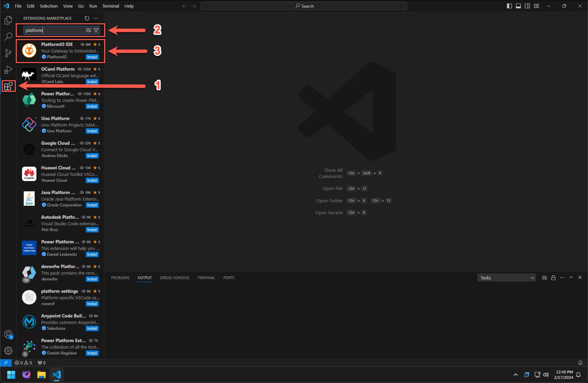This screenshot has width=588, height=383.
Task: Install the Microsoft Power Platform extension
Action: click(x=92, y=106)
